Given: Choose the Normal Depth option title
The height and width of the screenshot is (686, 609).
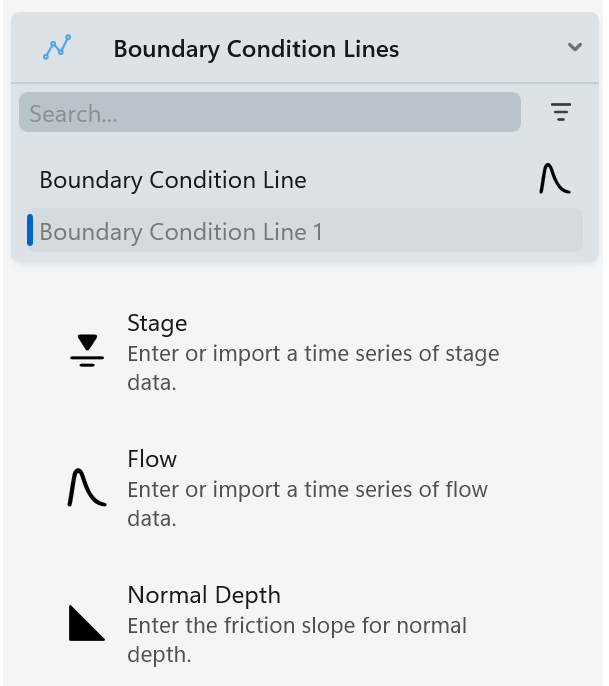Looking at the screenshot, I should pyautogui.click(x=204, y=595).
